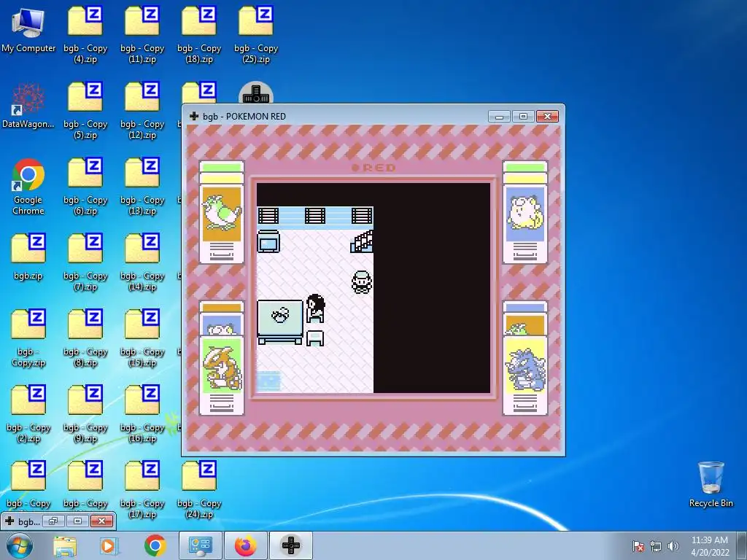This screenshot has width=747, height=560.
Task: Switch to the bgb emulator taskbar button
Action: (291, 545)
